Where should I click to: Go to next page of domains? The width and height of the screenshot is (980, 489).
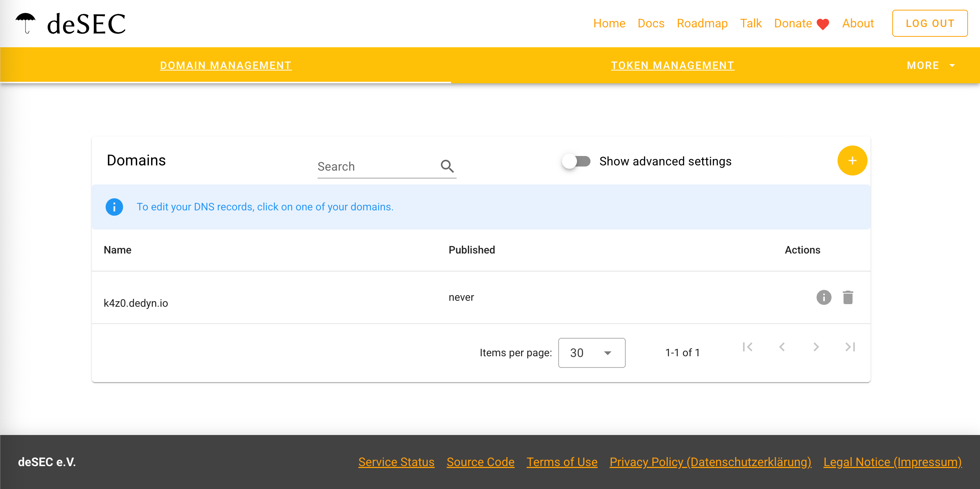pyautogui.click(x=816, y=347)
